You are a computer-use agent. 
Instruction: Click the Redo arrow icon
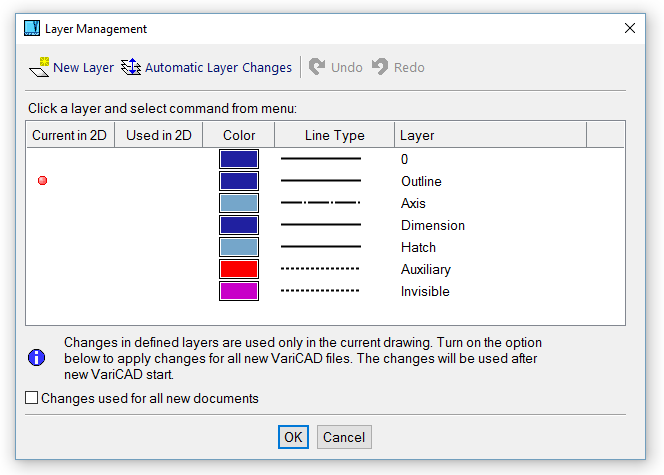[x=380, y=67]
